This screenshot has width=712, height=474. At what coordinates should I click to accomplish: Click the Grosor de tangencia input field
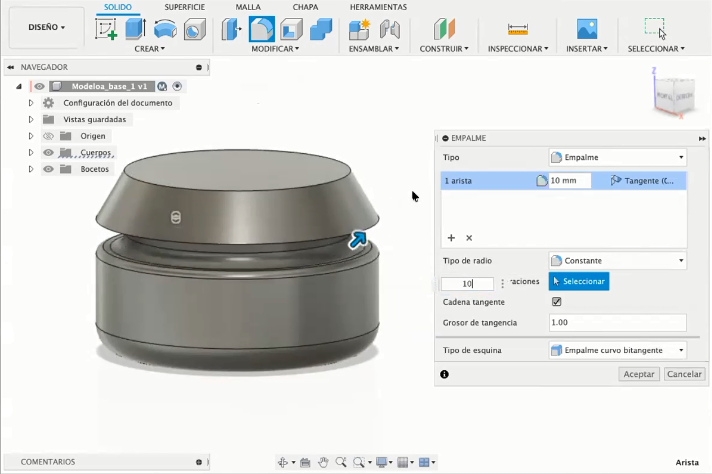coord(617,322)
